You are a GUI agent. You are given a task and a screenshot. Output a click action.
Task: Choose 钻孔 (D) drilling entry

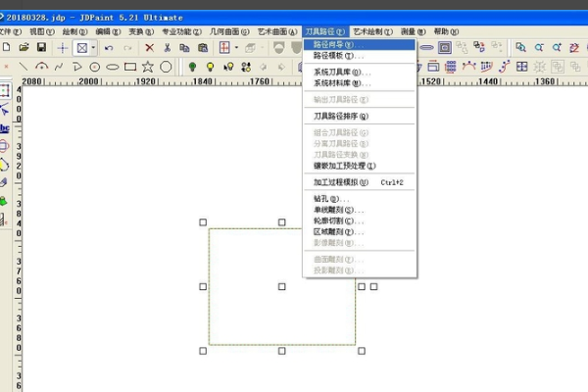[360, 199]
